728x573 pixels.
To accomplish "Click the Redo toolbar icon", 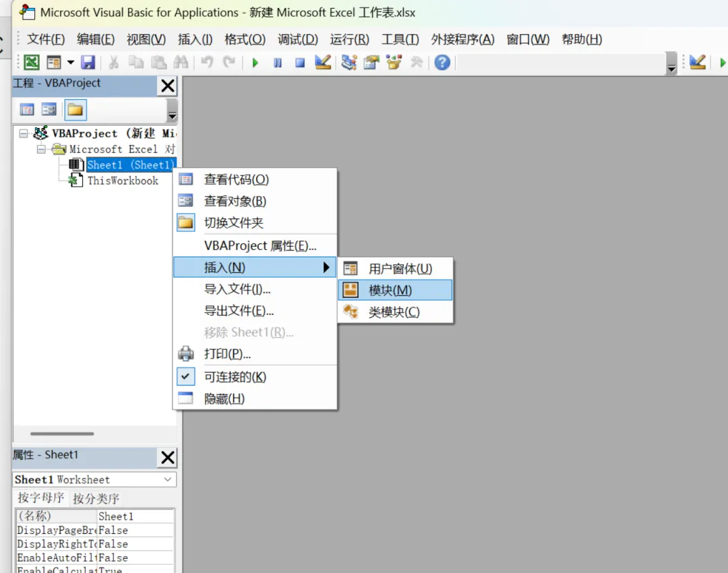I will pos(229,62).
